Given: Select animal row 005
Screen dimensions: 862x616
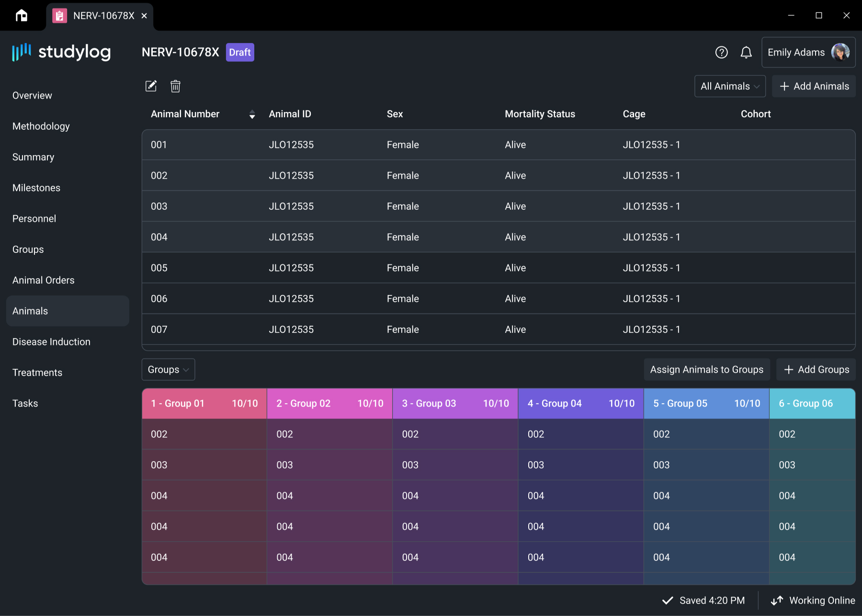Looking at the screenshot, I should [x=498, y=268].
